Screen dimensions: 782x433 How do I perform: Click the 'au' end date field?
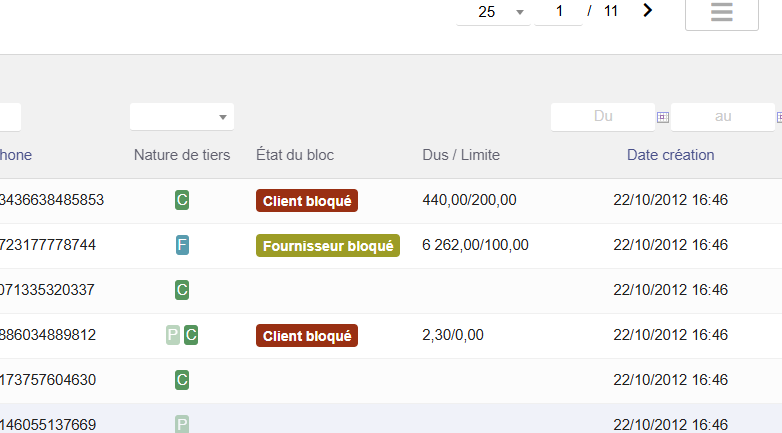722,117
